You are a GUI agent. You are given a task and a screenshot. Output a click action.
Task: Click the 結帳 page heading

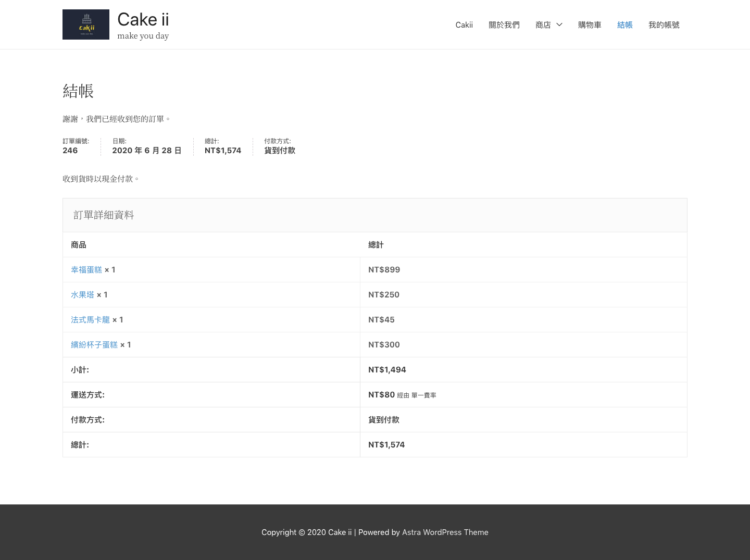point(78,91)
